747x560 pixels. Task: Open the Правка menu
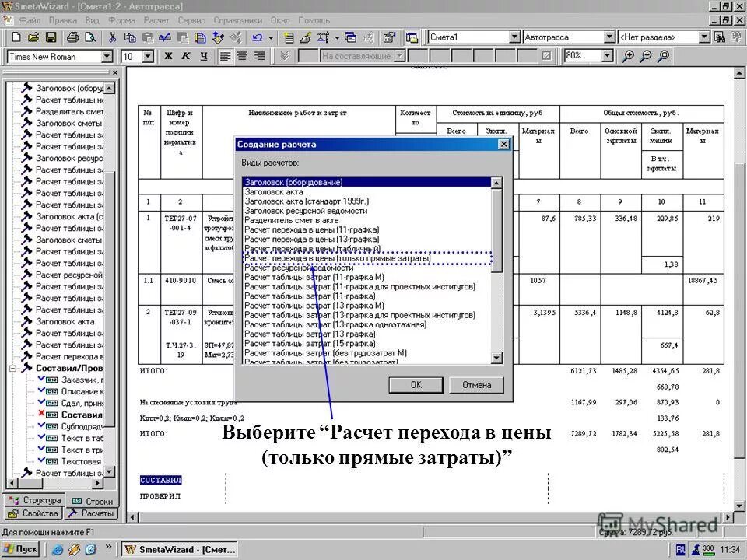click(62, 20)
